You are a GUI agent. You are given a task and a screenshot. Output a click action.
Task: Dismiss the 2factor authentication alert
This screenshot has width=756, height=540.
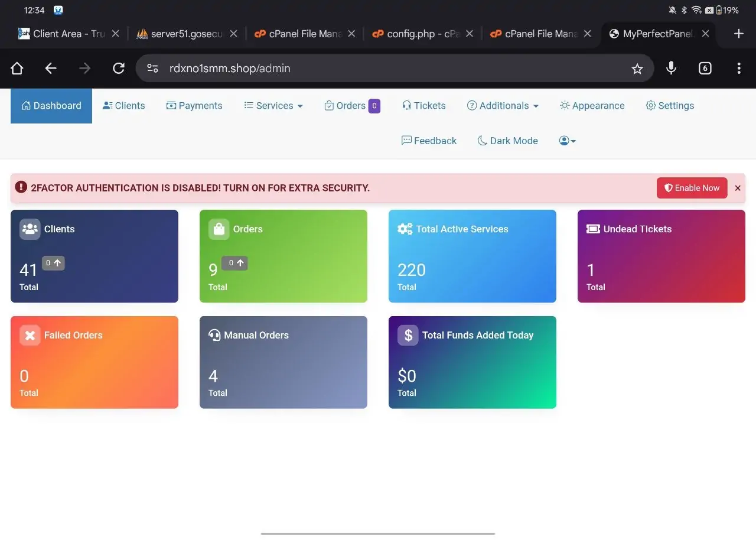[738, 188]
